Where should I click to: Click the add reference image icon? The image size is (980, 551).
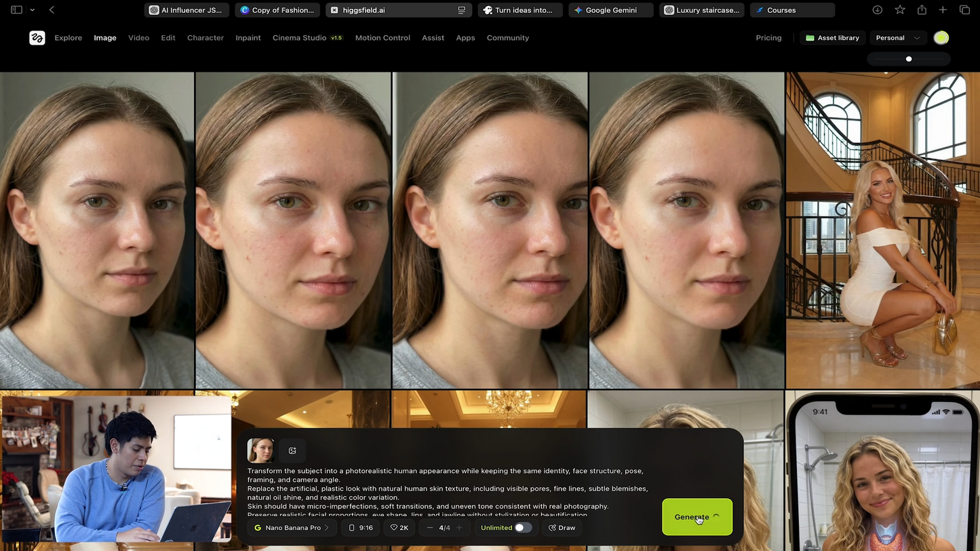click(x=292, y=451)
